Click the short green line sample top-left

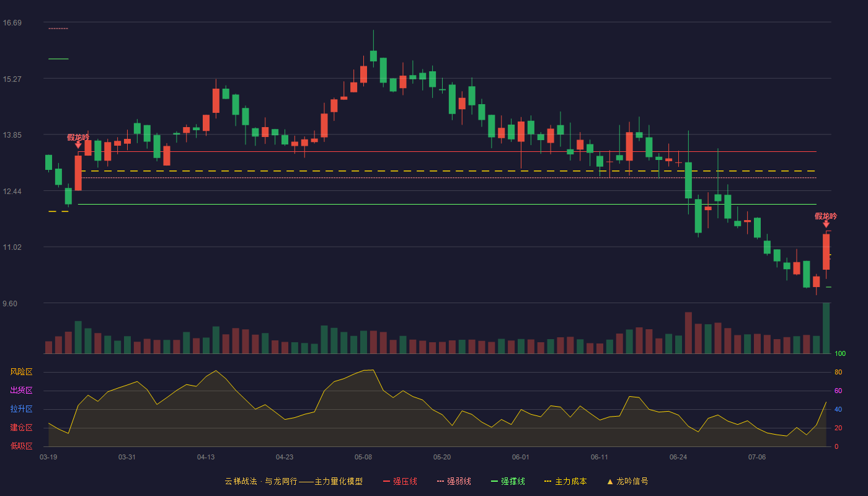(58, 59)
